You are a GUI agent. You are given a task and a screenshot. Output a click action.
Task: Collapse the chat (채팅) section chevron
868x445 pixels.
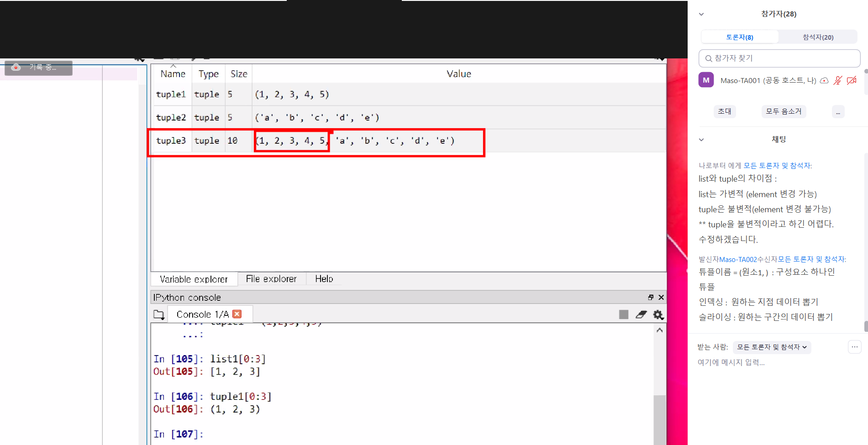click(701, 140)
